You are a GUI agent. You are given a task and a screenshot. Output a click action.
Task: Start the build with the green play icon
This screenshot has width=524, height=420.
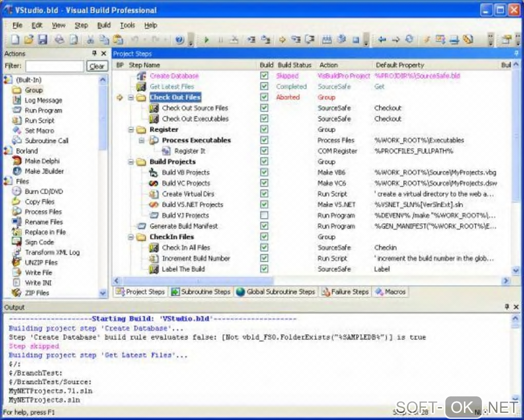pyautogui.click(x=206, y=40)
